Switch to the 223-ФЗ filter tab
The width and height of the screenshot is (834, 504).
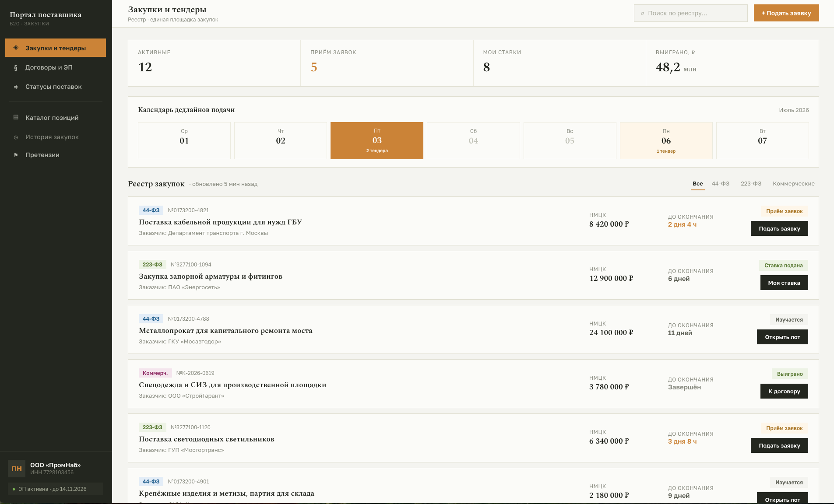pos(751,184)
